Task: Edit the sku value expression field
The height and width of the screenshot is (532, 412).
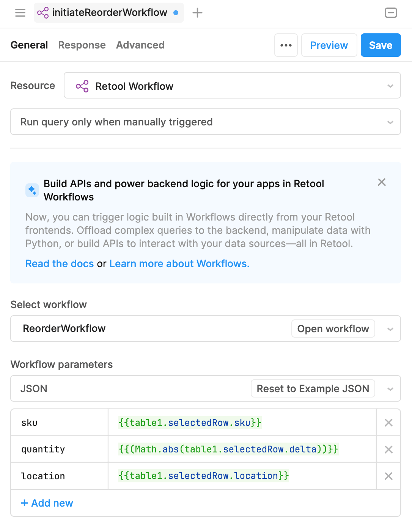Action: tap(242, 422)
